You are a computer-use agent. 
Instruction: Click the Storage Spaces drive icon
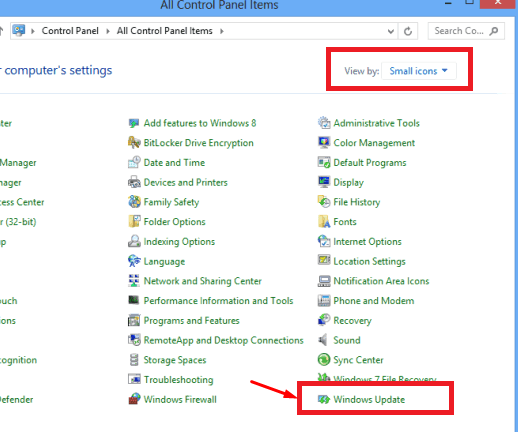point(134,360)
